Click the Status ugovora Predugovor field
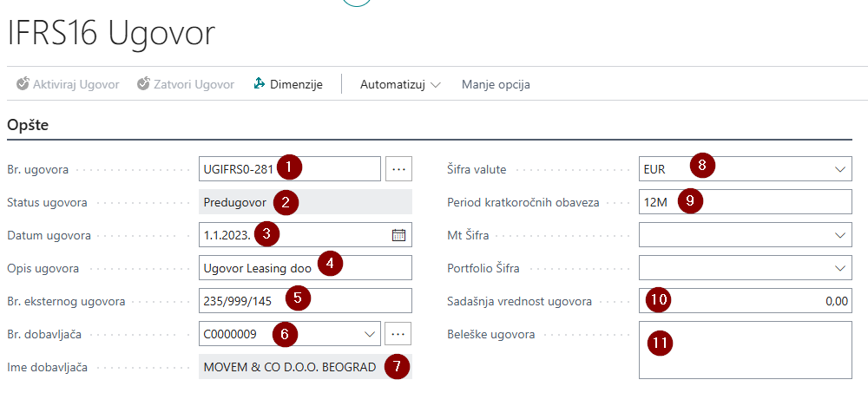 (x=305, y=202)
